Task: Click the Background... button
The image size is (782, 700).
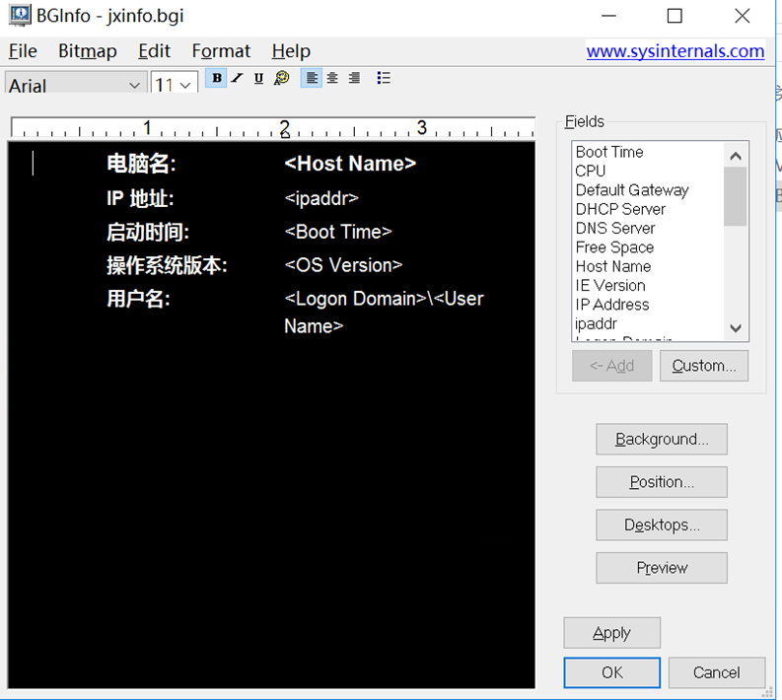Action: click(662, 440)
